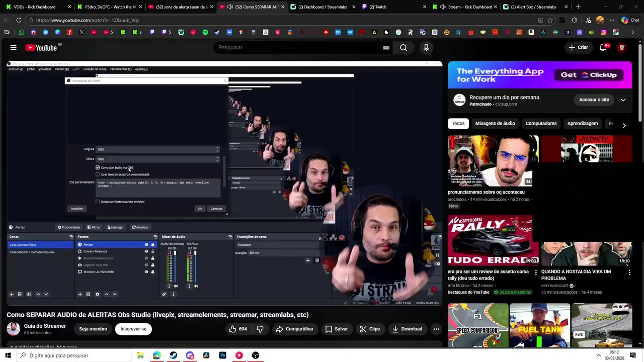
Task: Go to the YouTube home logo
Action: pos(41,48)
